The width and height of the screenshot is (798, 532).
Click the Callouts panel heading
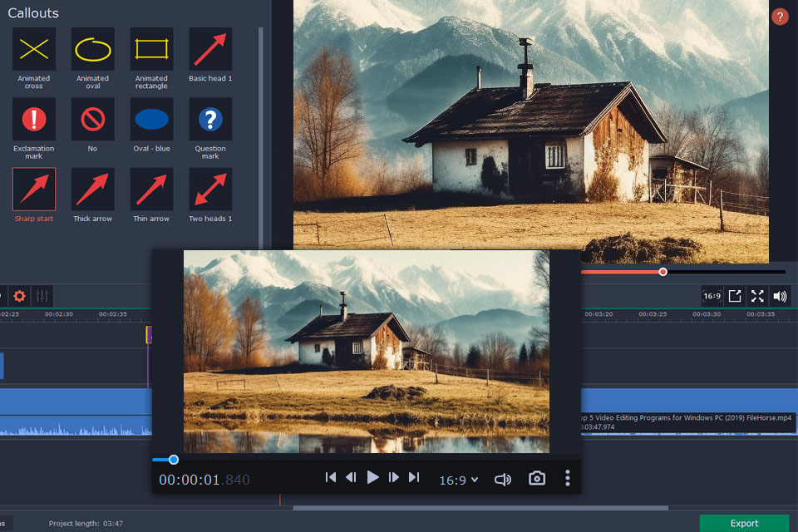click(33, 12)
